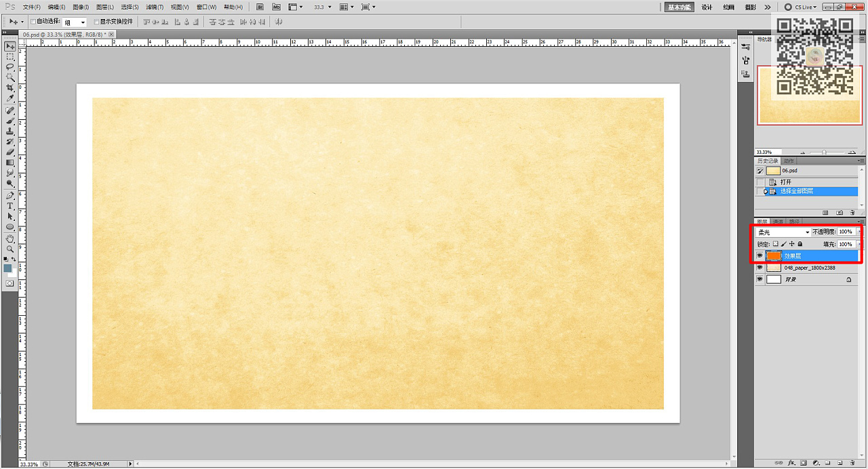This screenshot has width=868, height=469.
Task: Select the Crop tool
Action: [10, 88]
